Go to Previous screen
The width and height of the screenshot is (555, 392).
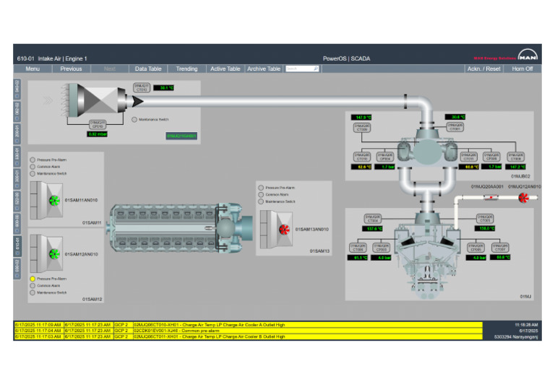[71, 69]
